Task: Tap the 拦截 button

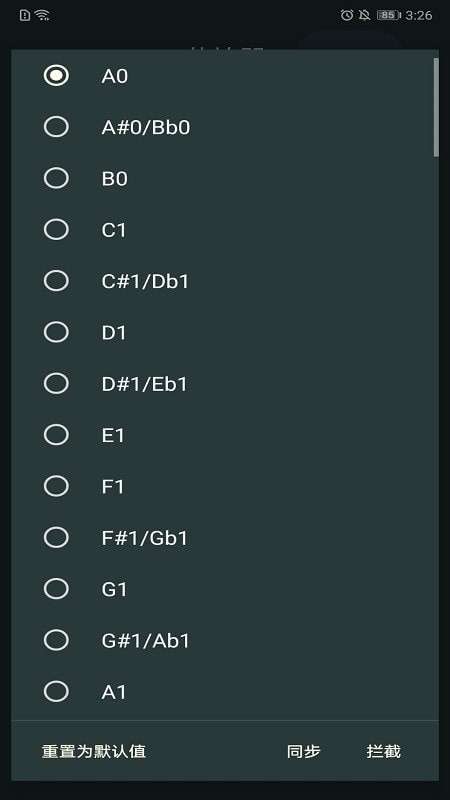Action: pyautogui.click(x=384, y=751)
